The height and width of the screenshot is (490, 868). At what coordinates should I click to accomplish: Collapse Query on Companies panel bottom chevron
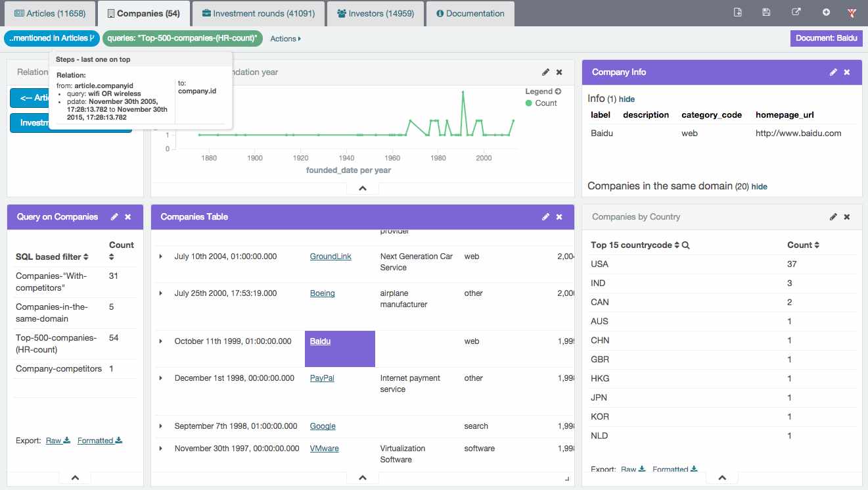(x=75, y=478)
